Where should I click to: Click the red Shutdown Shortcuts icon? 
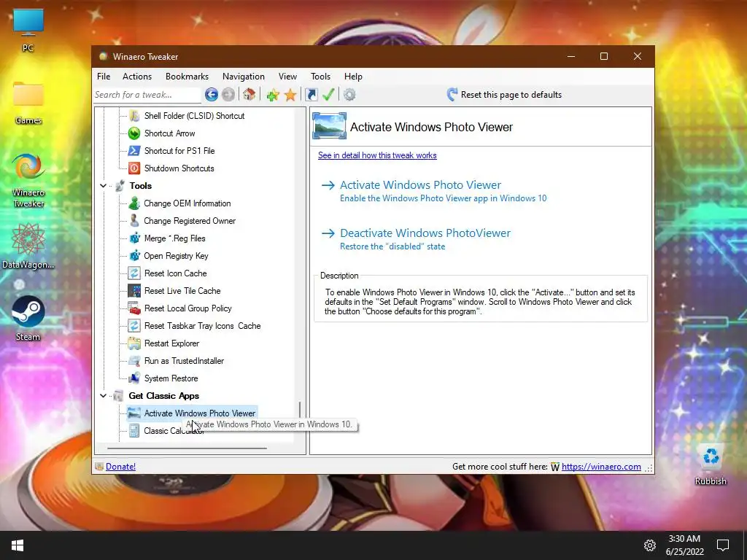point(134,168)
